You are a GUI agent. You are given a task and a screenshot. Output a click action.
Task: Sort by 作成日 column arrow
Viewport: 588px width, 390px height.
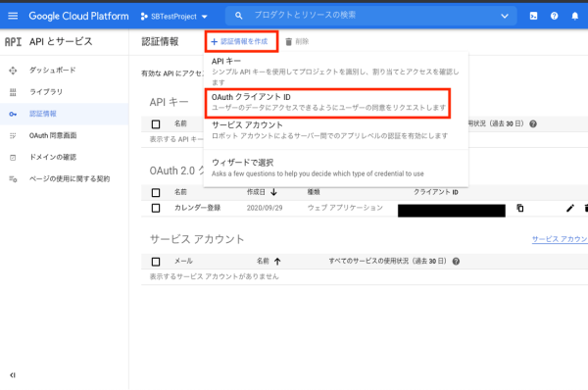pos(273,192)
